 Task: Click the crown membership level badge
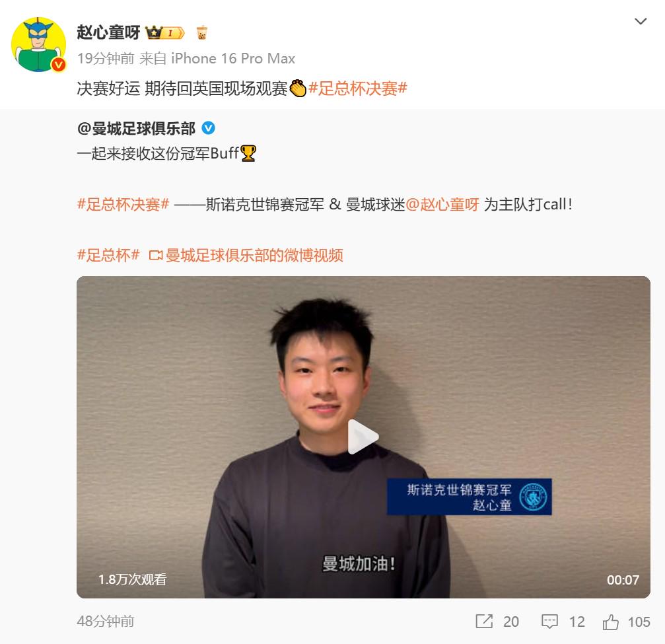click(164, 32)
